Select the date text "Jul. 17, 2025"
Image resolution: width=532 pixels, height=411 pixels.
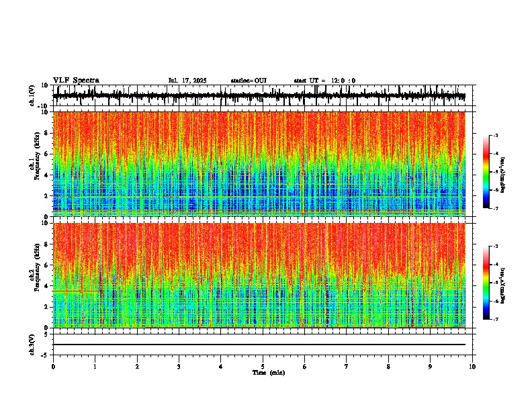187,81
